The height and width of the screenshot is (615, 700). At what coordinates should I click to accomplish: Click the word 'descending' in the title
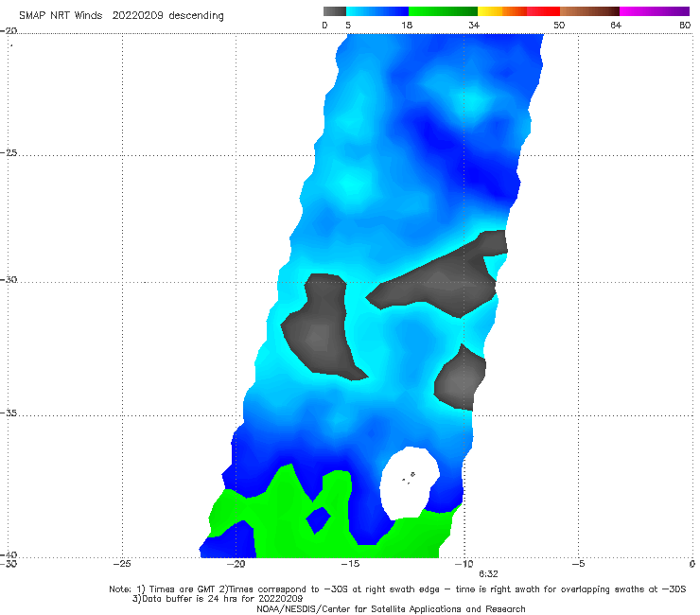pos(196,16)
